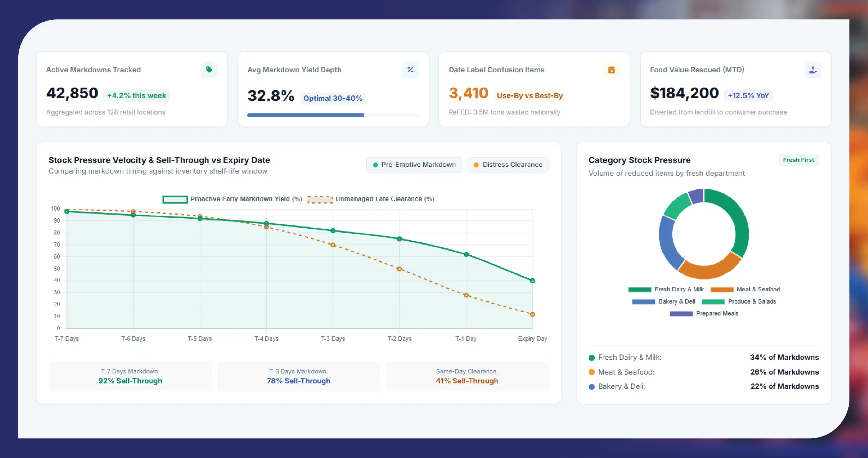Toggle Meat & Seafood donut legend swatch

[x=722, y=289]
